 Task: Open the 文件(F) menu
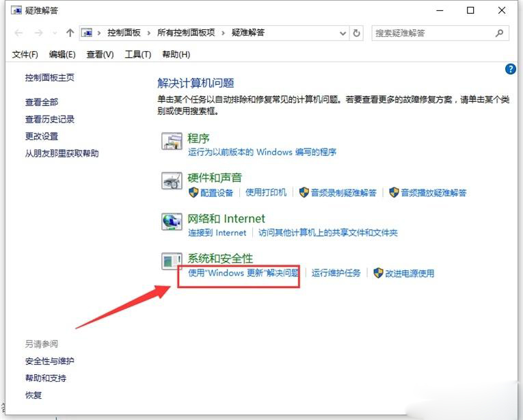click(25, 55)
